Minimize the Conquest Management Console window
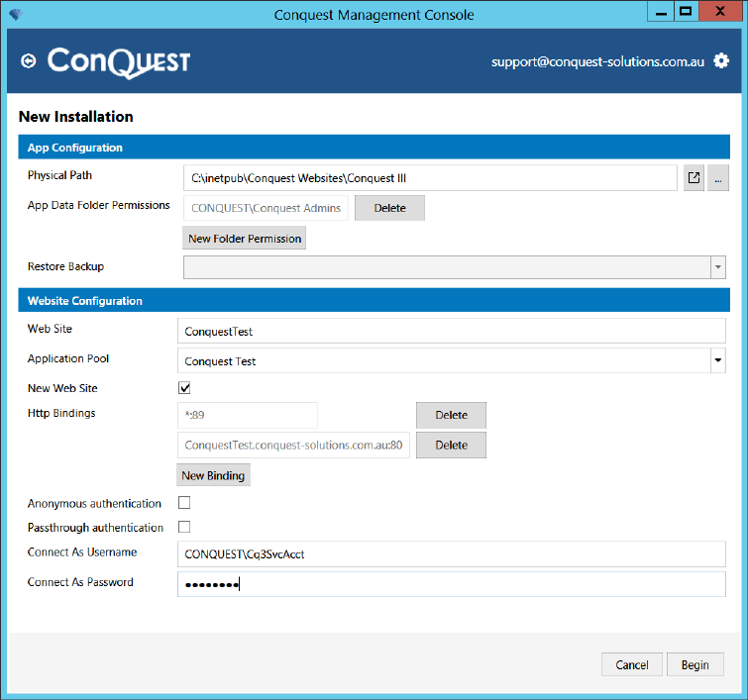The image size is (748, 700). click(661, 12)
